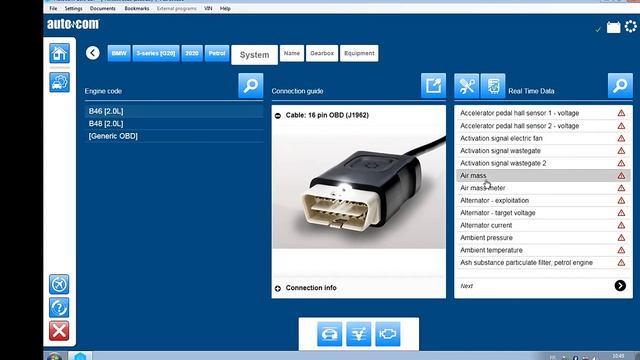Open the Help menu
640x360 pixels.
point(225,8)
